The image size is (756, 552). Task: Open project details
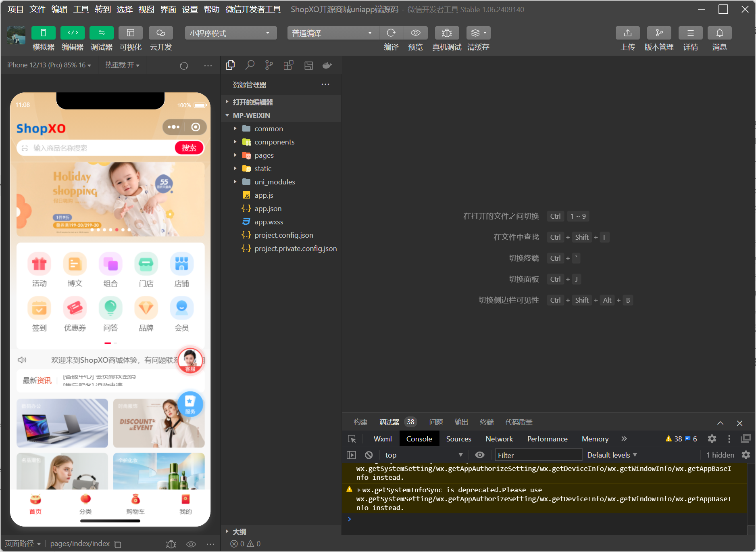point(691,33)
